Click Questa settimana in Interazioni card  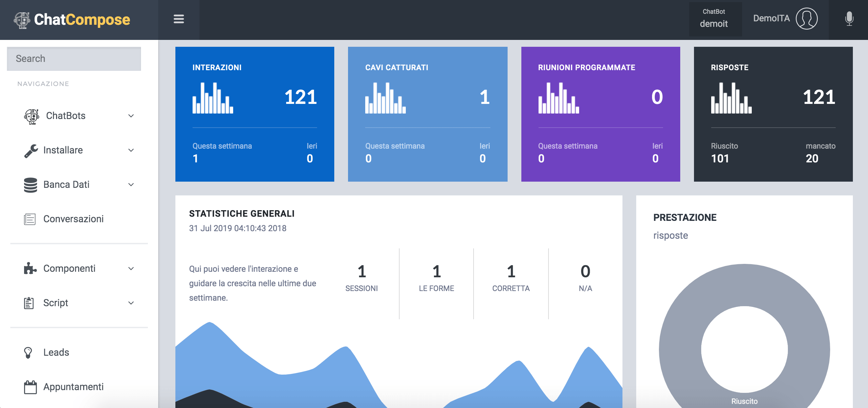point(222,146)
